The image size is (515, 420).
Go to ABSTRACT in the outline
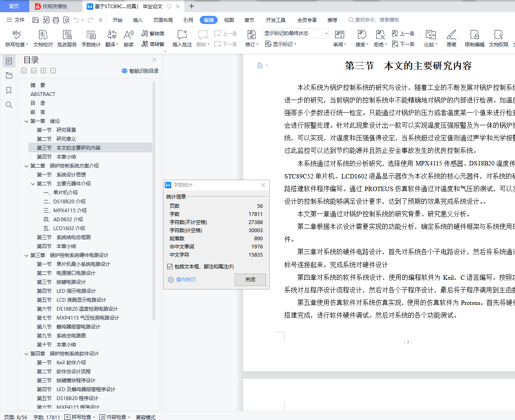(43, 94)
